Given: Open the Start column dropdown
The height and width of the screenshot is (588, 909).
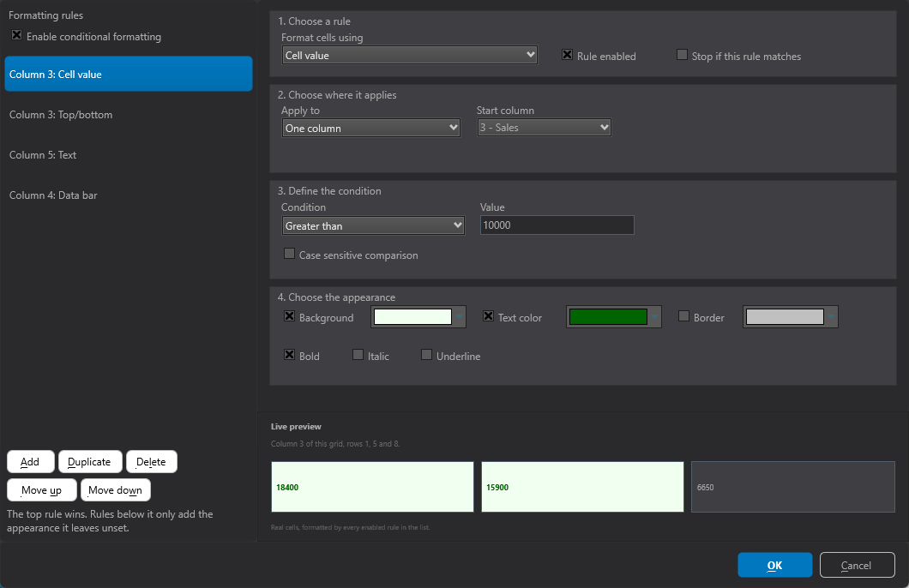Looking at the screenshot, I should point(544,128).
